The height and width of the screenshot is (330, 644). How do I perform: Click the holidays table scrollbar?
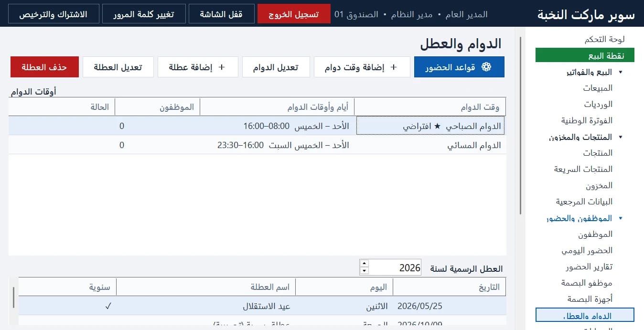click(x=13, y=297)
